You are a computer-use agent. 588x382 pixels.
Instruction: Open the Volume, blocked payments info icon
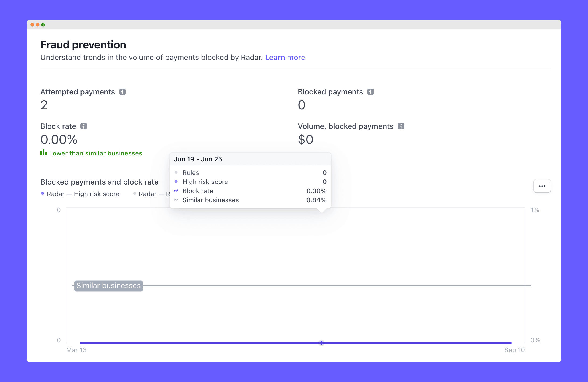(401, 126)
